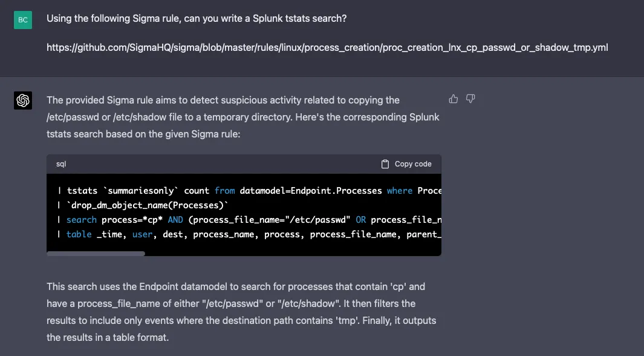
Task: Click the tstats summariesonly code line
Action: pos(249,191)
